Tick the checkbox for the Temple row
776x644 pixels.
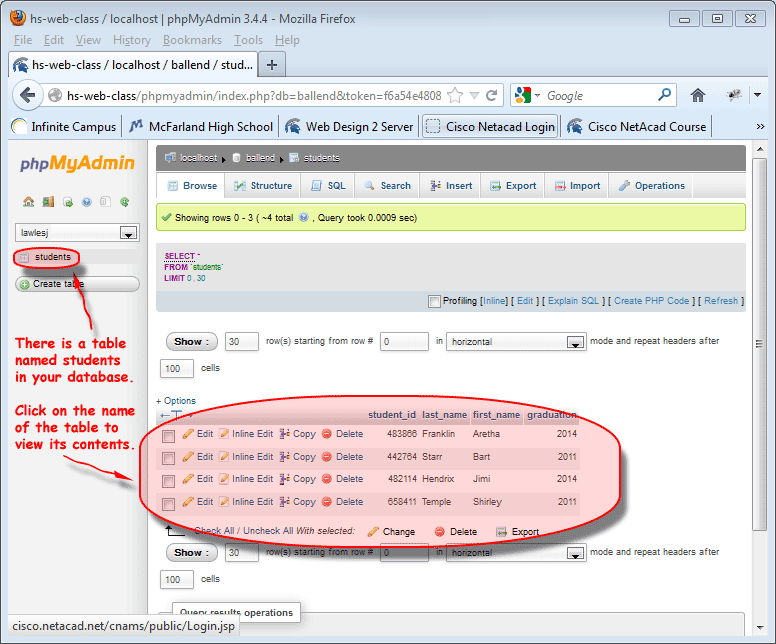pos(168,504)
